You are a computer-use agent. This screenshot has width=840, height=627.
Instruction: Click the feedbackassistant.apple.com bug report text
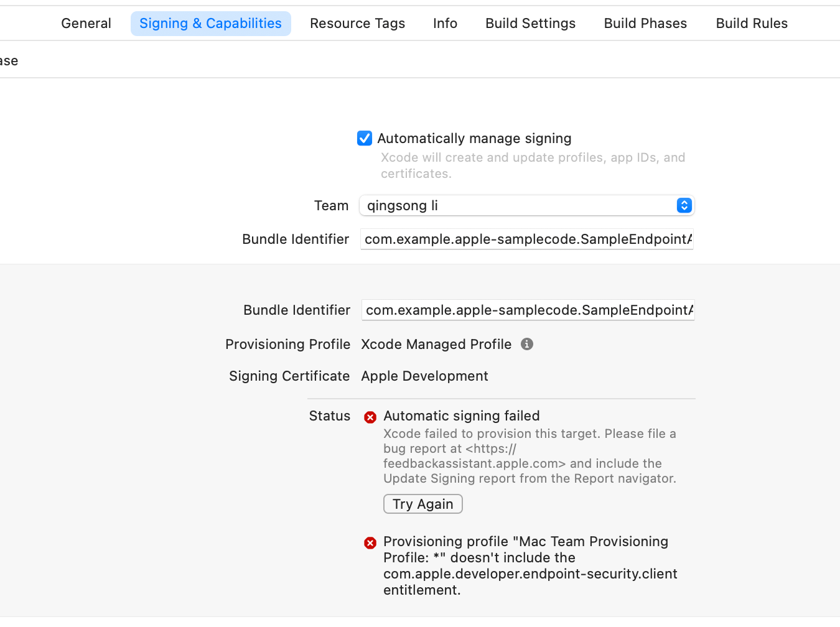(x=474, y=463)
